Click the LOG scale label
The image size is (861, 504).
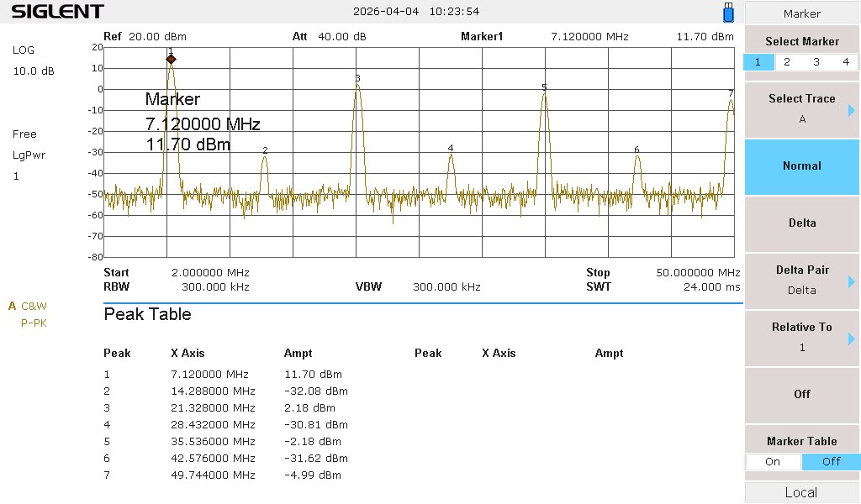tap(24, 50)
